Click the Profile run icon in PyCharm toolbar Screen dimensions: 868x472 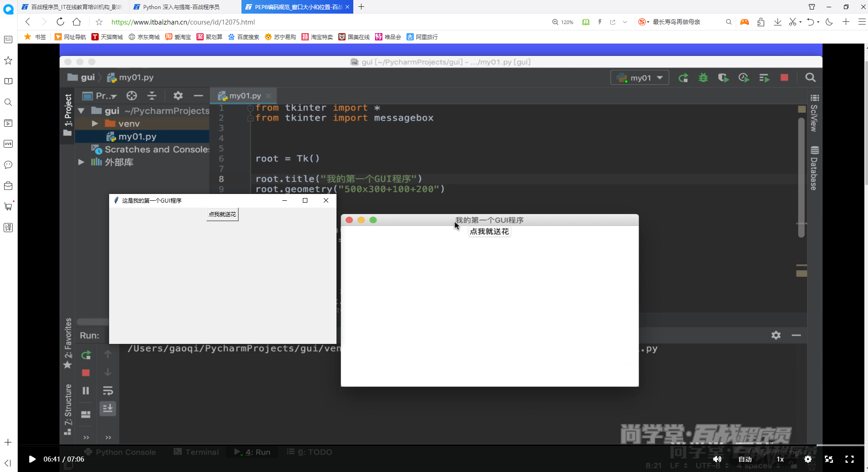tap(743, 78)
